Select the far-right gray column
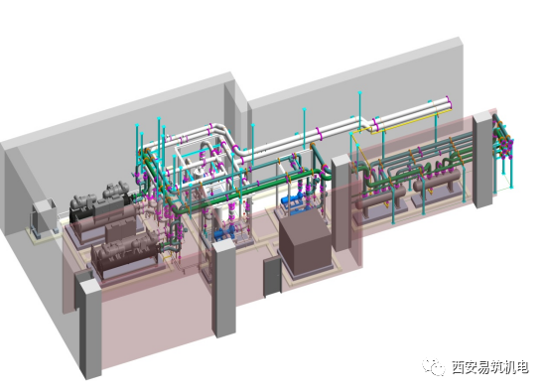546x392 pixels. [483, 160]
